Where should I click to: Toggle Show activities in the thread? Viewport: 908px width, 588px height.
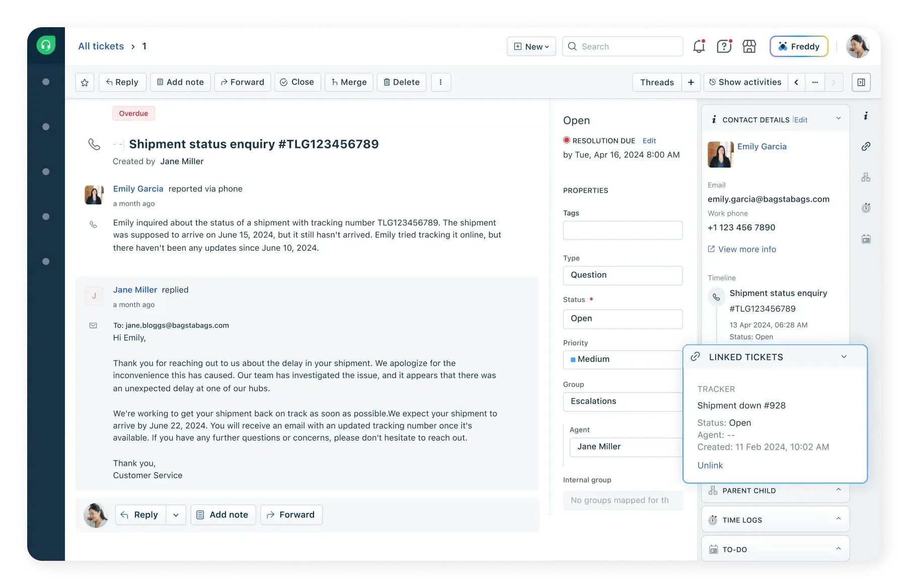(x=745, y=82)
